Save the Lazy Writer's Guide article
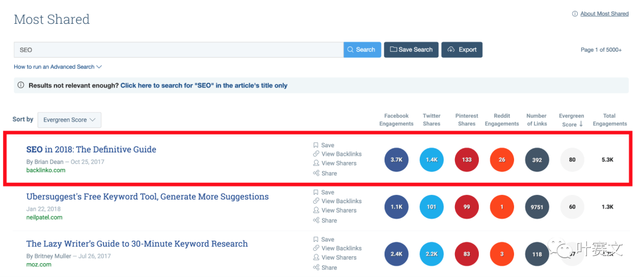Screen dimensions: 644x277 tap(324, 239)
